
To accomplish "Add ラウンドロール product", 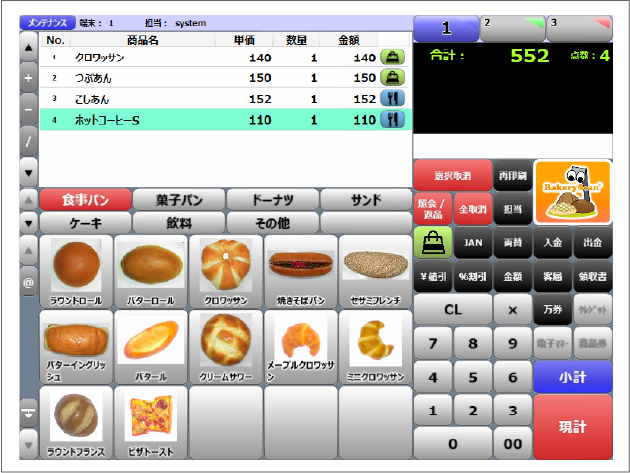I will point(76,272).
